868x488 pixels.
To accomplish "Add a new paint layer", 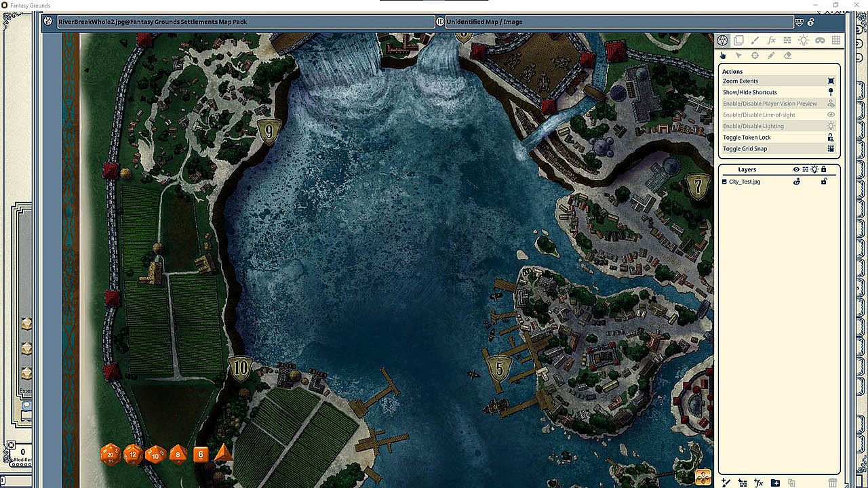I will (726, 483).
